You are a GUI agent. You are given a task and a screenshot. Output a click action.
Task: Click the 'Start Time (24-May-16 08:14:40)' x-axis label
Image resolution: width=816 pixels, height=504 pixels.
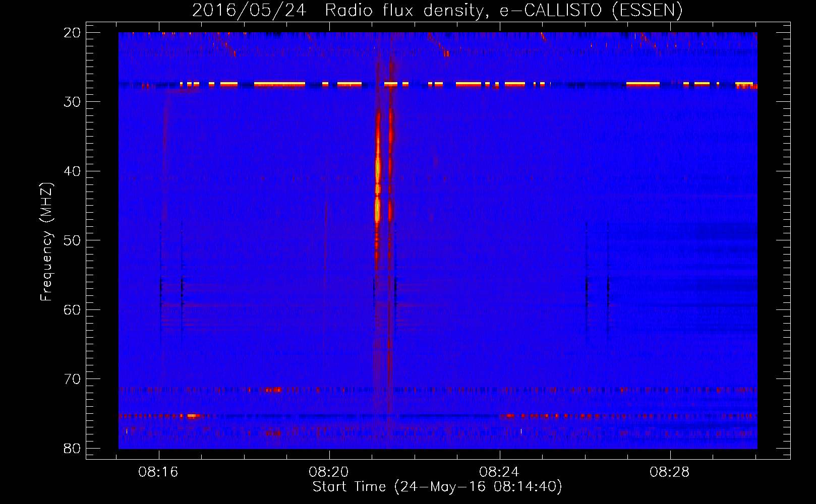pos(437,487)
